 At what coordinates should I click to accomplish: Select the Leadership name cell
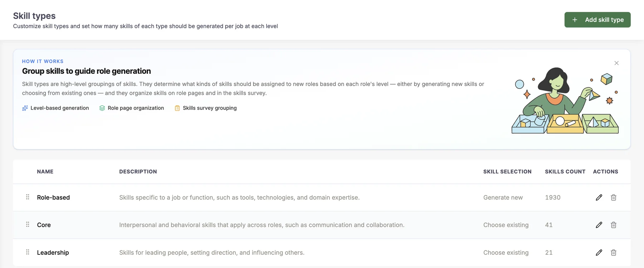[53, 253]
